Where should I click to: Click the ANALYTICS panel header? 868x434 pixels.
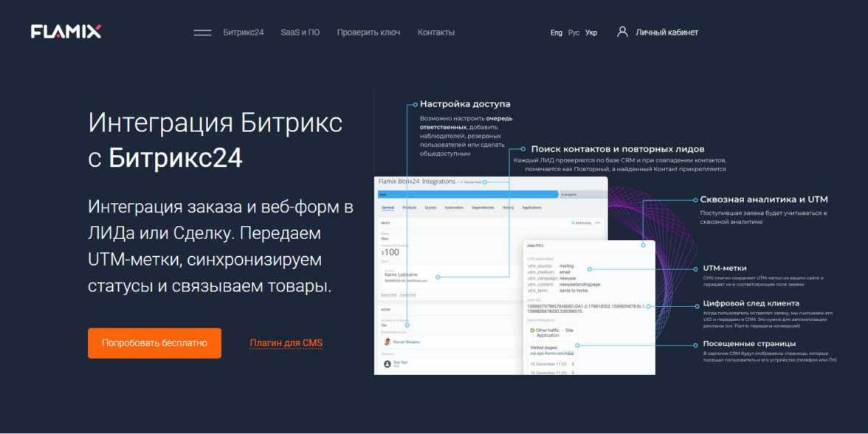(535, 245)
